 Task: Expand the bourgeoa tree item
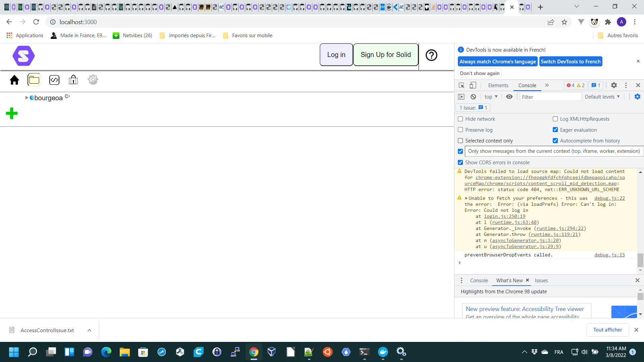point(26,98)
